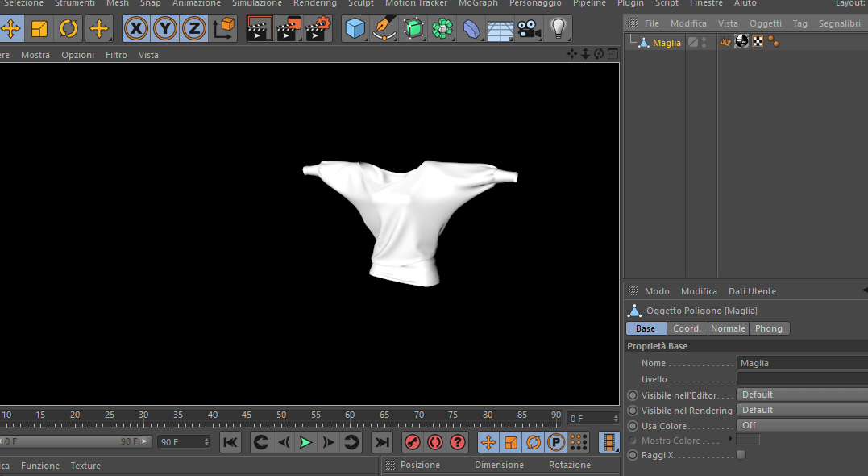Open the Light object tool

point(558,30)
